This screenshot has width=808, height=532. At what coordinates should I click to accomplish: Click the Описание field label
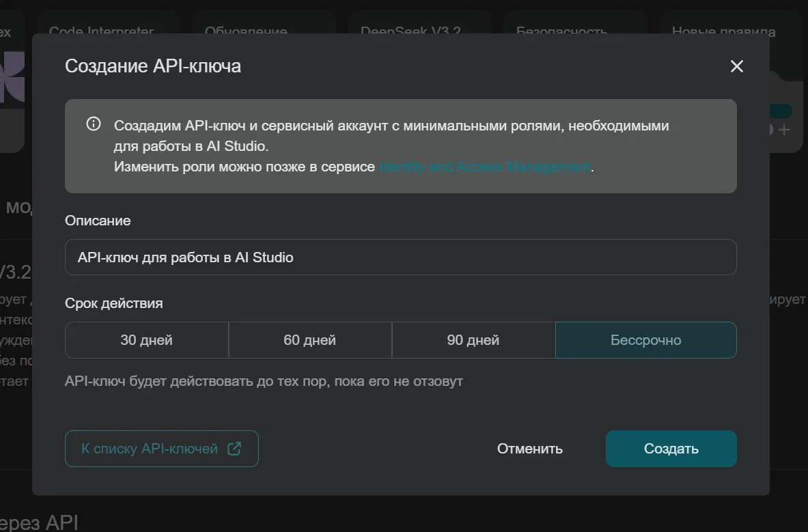pos(98,221)
